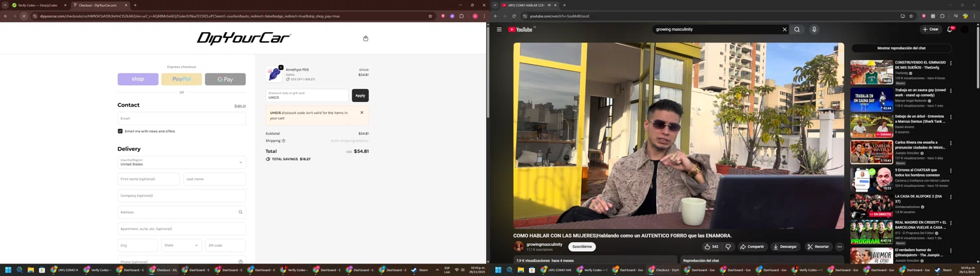
Task: Run YouTube search with magnifier button
Action: [797, 29]
